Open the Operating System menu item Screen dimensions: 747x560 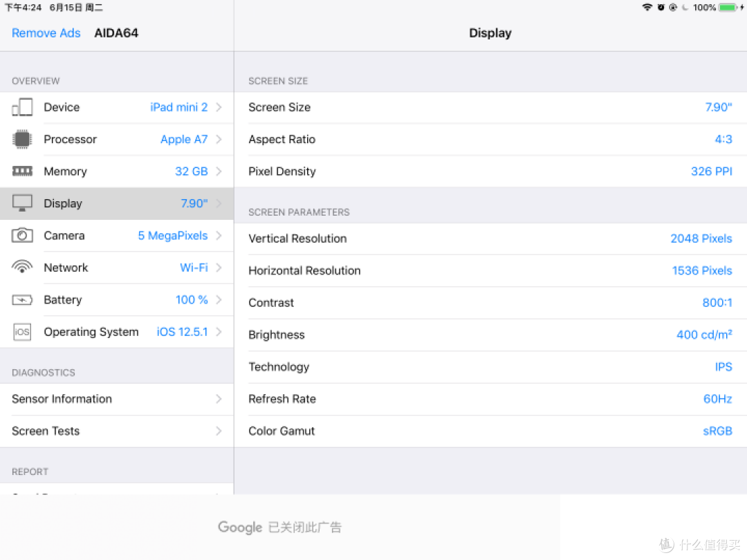[117, 332]
